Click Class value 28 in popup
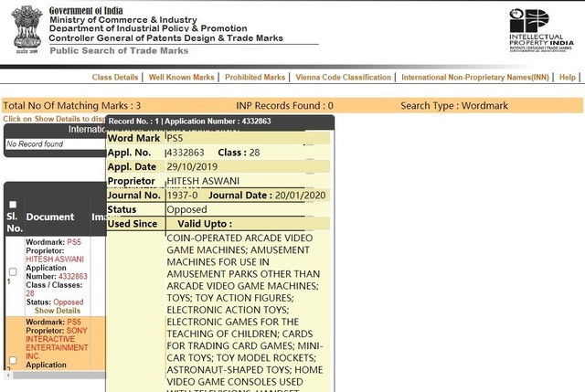Screen dimensions: 585x392 coord(254,153)
